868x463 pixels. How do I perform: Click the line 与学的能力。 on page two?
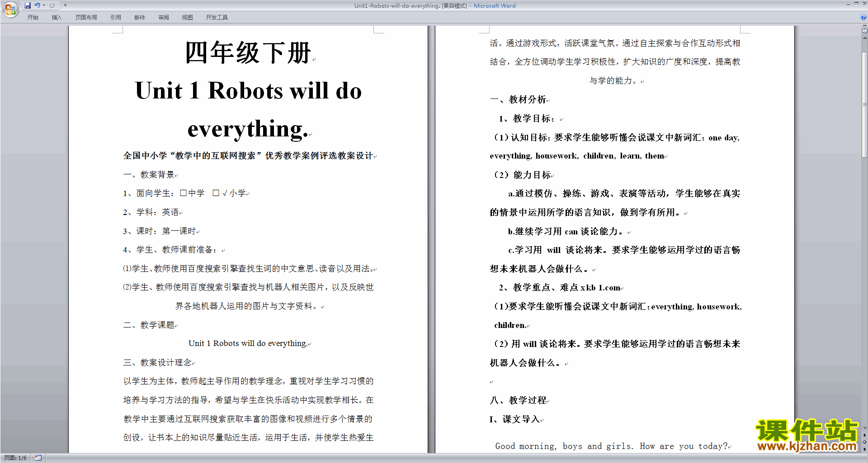(615, 80)
